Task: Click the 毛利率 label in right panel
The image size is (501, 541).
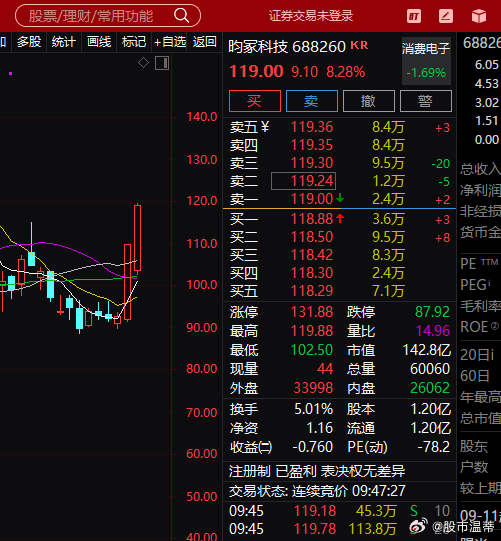Action: pyautogui.click(x=481, y=306)
